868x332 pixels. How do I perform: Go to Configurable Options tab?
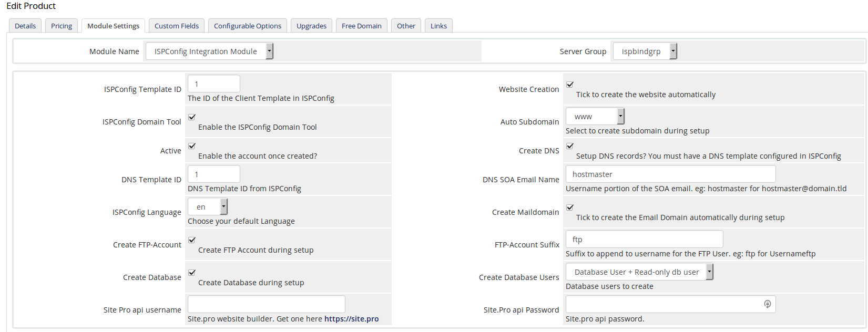[x=248, y=26]
